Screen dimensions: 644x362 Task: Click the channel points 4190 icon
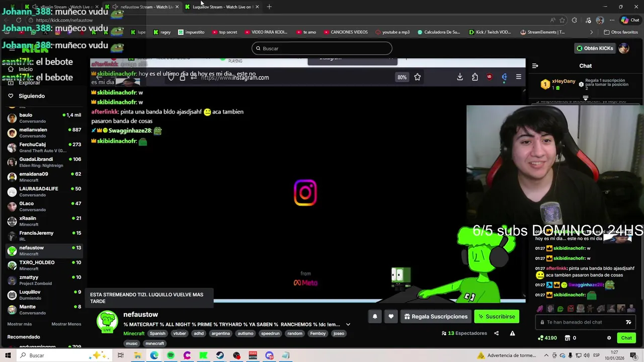[541, 338]
